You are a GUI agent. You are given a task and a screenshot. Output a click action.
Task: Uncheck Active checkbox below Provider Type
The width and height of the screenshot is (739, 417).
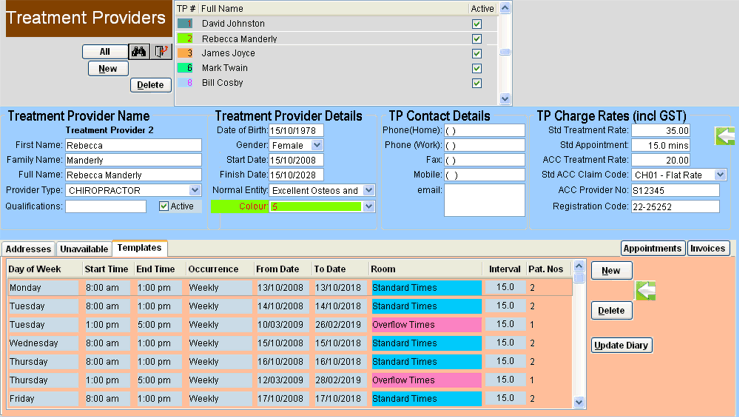tap(164, 207)
